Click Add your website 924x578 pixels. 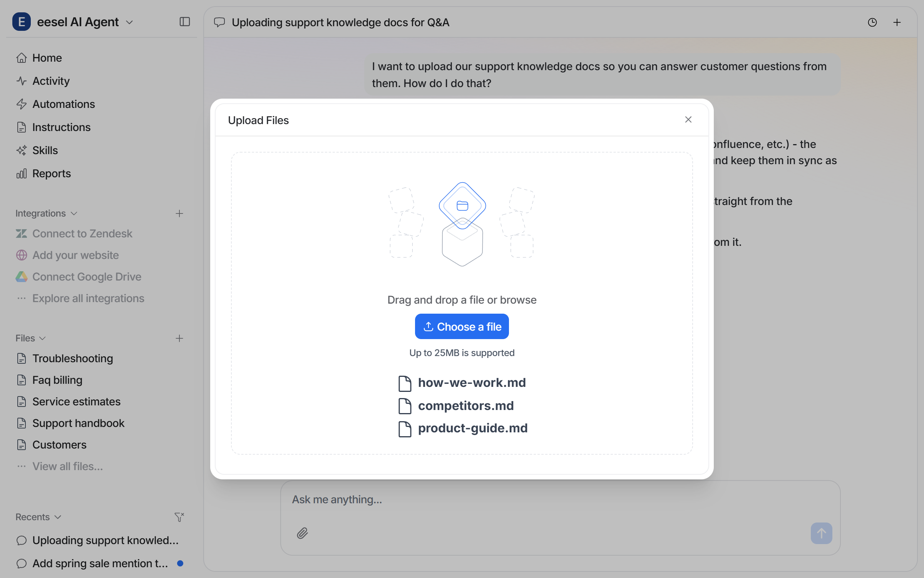[67, 255]
